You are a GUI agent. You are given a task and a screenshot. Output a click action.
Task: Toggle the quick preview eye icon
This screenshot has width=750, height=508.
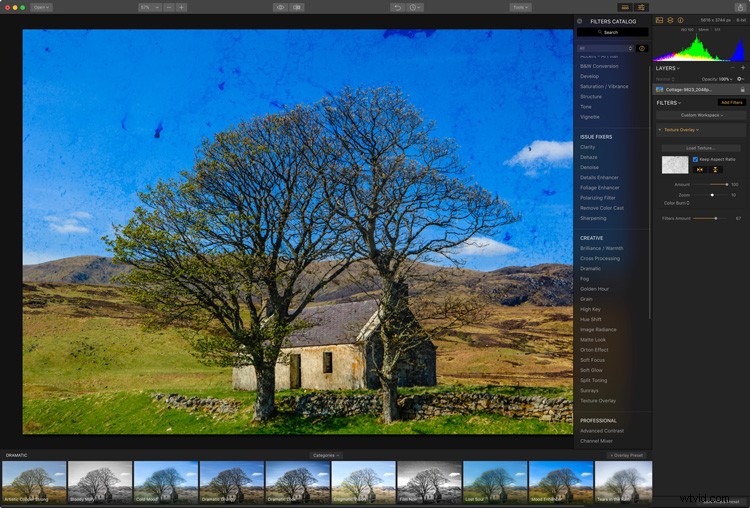click(x=281, y=7)
